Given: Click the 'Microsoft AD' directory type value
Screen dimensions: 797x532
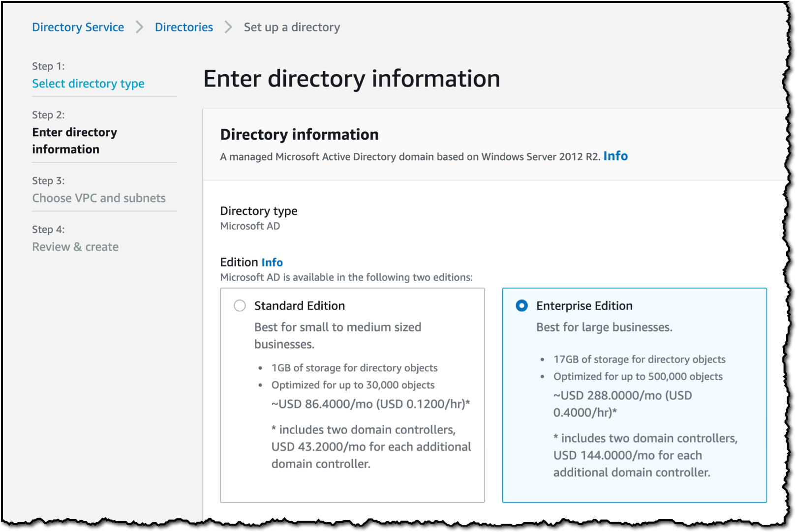Looking at the screenshot, I should tap(250, 226).
